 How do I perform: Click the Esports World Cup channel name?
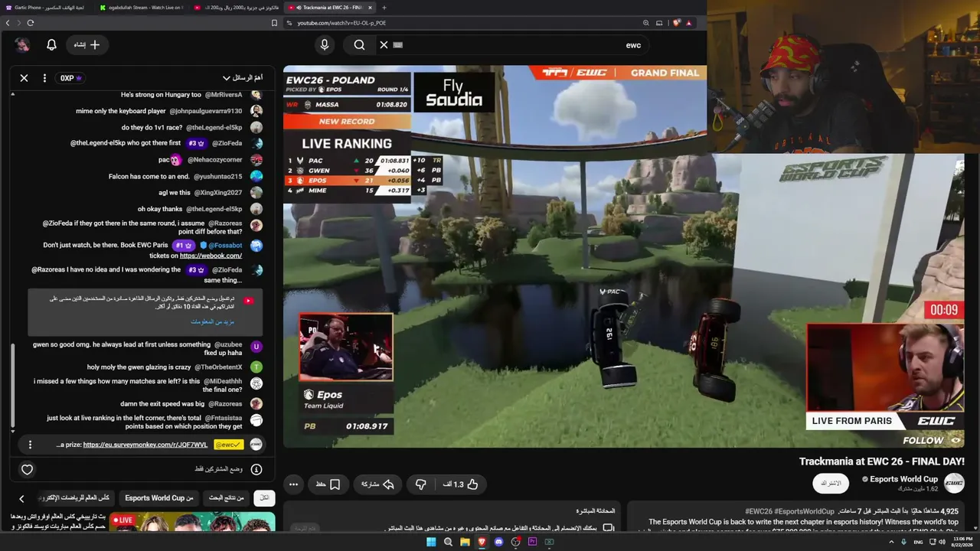(904, 479)
